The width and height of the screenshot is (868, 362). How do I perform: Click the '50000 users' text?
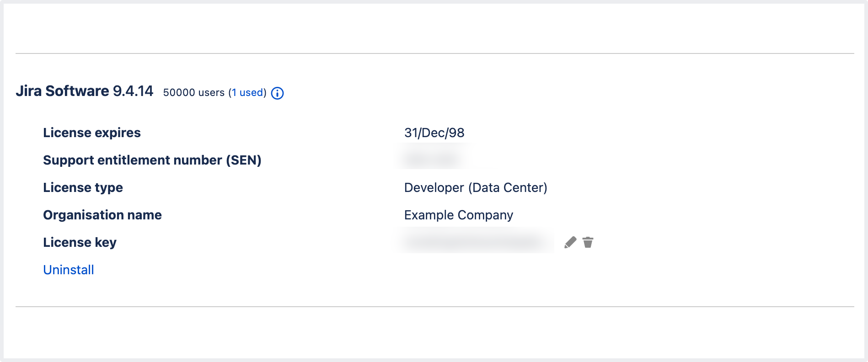pos(193,93)
